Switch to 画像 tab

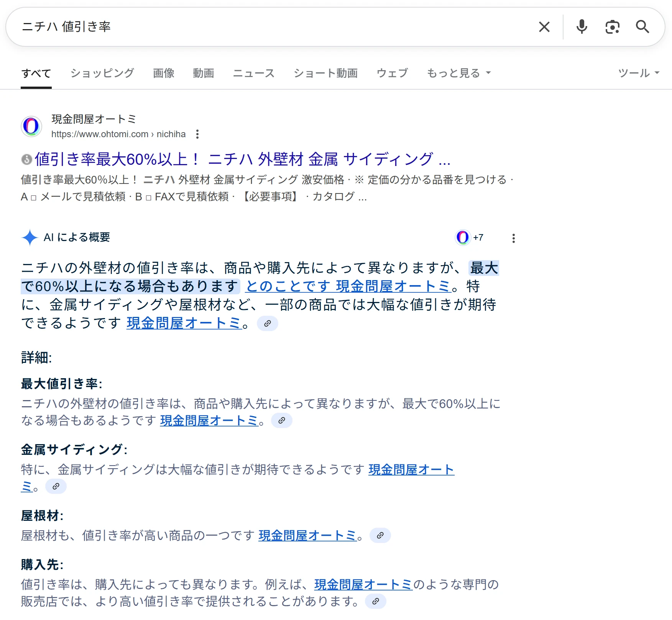tap(164, 73)
